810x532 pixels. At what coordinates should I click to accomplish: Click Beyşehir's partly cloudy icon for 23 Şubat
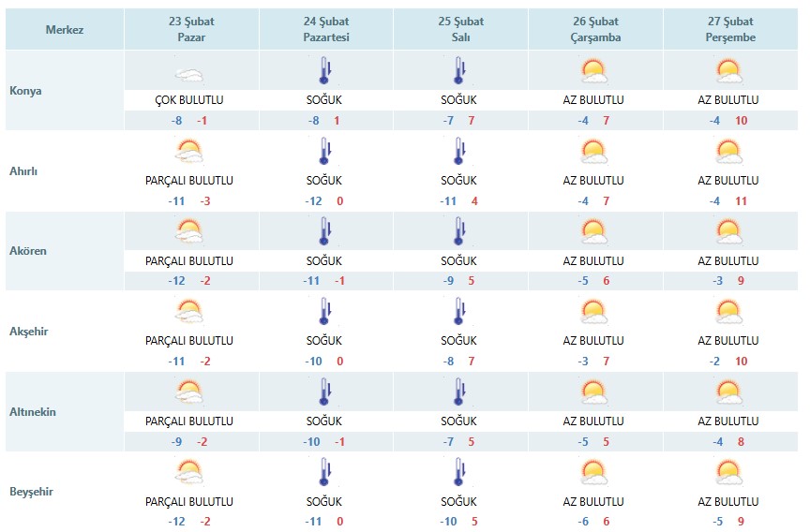point(189,472)
